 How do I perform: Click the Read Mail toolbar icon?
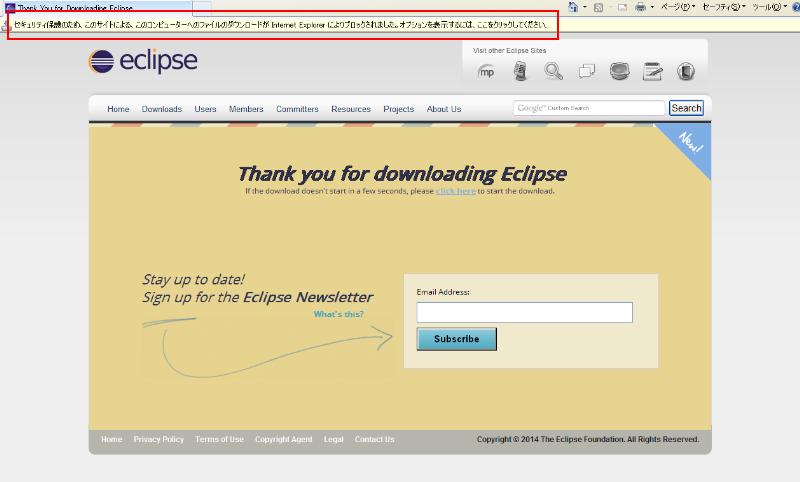tap(622, 7)
